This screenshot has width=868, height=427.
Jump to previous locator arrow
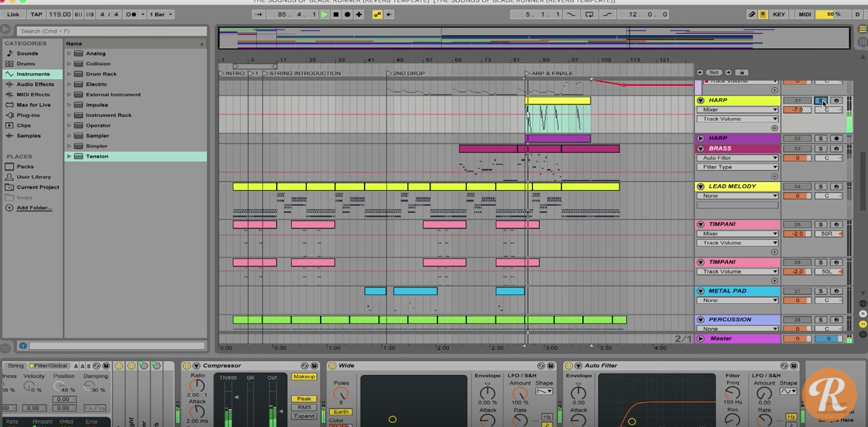tap(700, 72)
